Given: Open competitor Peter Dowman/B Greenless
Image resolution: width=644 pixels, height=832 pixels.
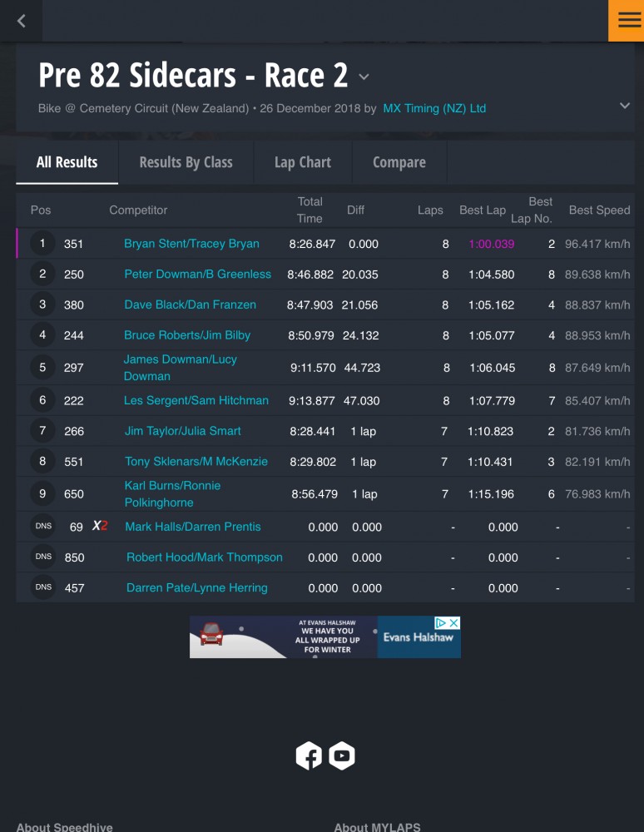Looking at the screenshot, I should pos(197,274).
